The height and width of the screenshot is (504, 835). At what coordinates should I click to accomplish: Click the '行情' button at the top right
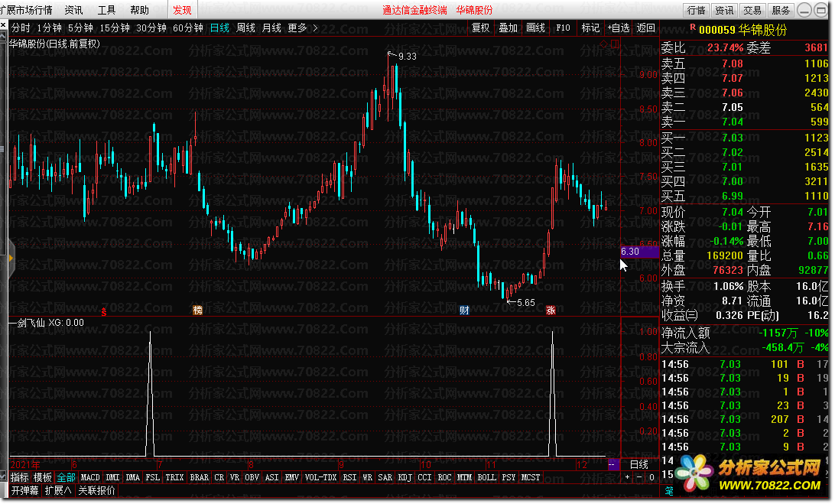[x=696, y=10]
